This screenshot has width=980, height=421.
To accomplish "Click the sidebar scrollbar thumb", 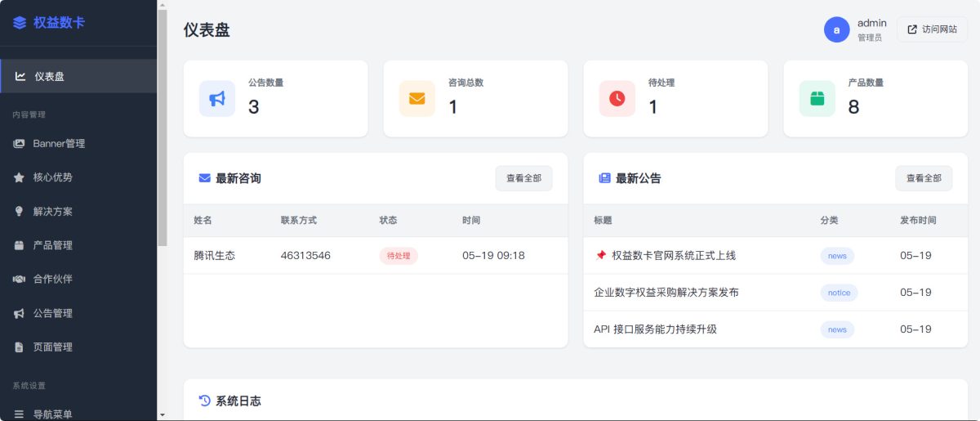I will (162, 128).
